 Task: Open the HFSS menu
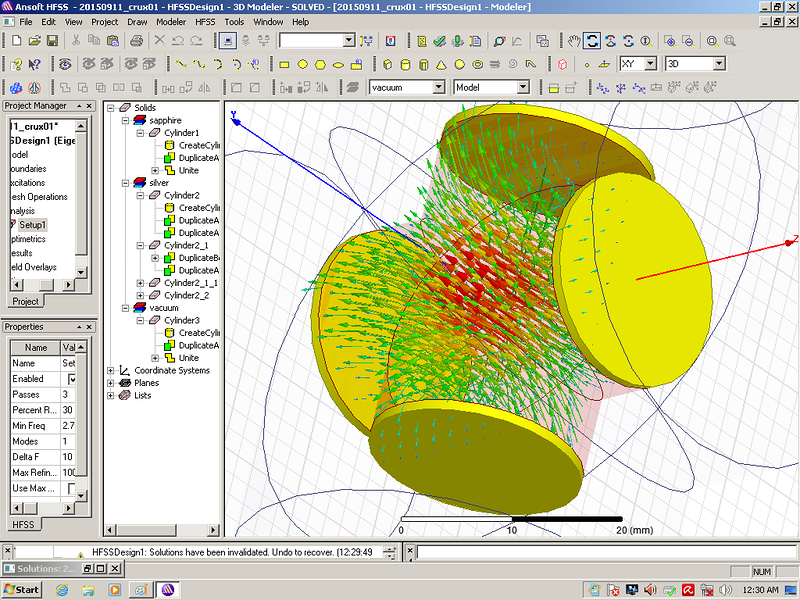(205, 21)
